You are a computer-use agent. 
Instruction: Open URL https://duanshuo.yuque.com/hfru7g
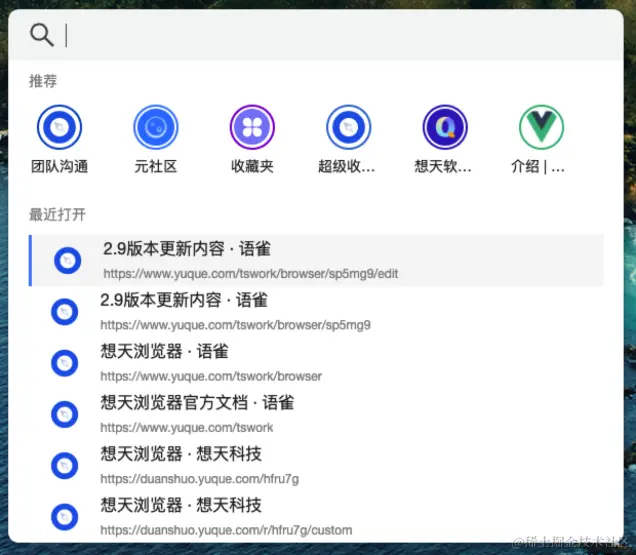(200, 479)
